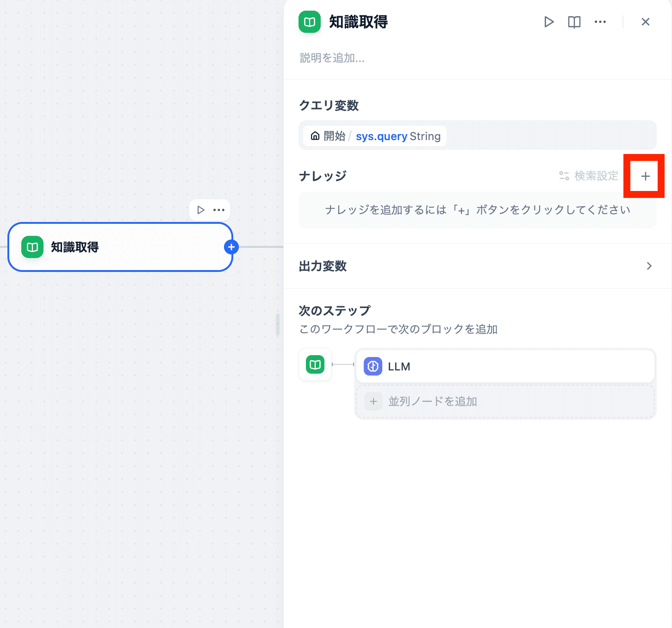Open the panel's three-dot more menu
The width and height of the screenshot is (672, 628).
coord(600,22)
